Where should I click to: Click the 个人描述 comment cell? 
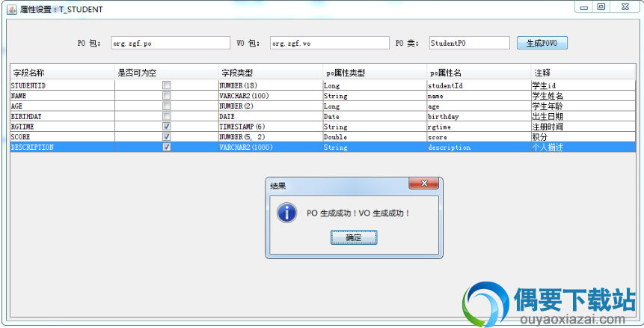click(x=583, y=147)
